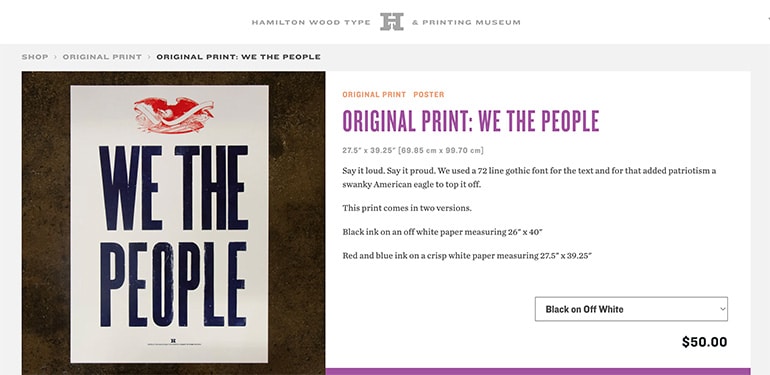Click the partially visible header icon at far right
The height and width of the screenshot is (375, 770).
point(768,21)
